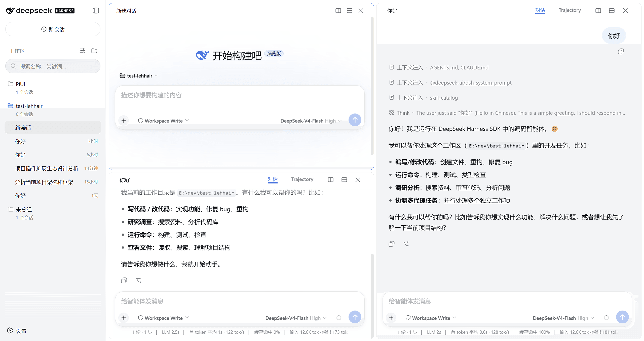Click message input in bottom 你好 panel
Screen dimensions: 644x341
click(x=240, y=301)
